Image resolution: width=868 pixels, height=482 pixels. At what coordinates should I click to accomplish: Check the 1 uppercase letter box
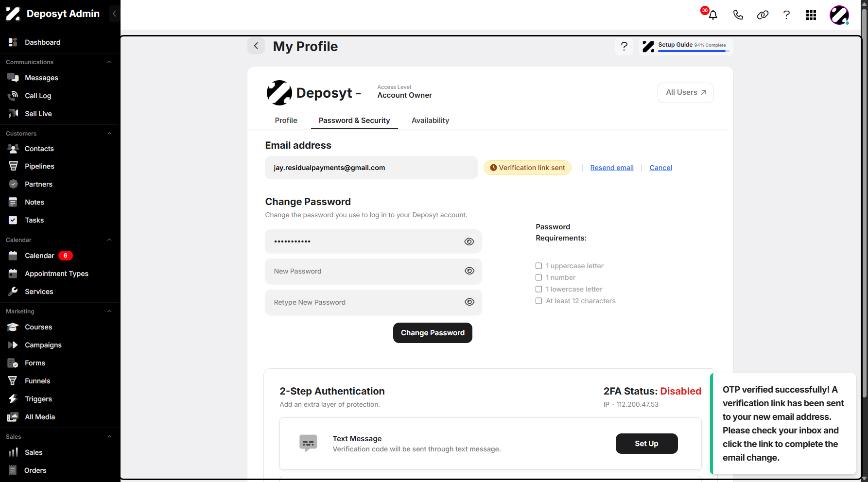[x=538, y=266]
